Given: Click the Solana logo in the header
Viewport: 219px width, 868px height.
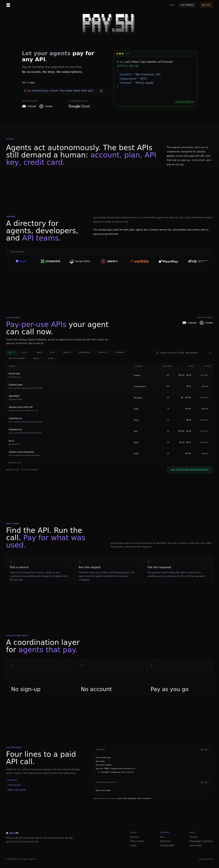Looking at the screenshot, I should point(8,5).
